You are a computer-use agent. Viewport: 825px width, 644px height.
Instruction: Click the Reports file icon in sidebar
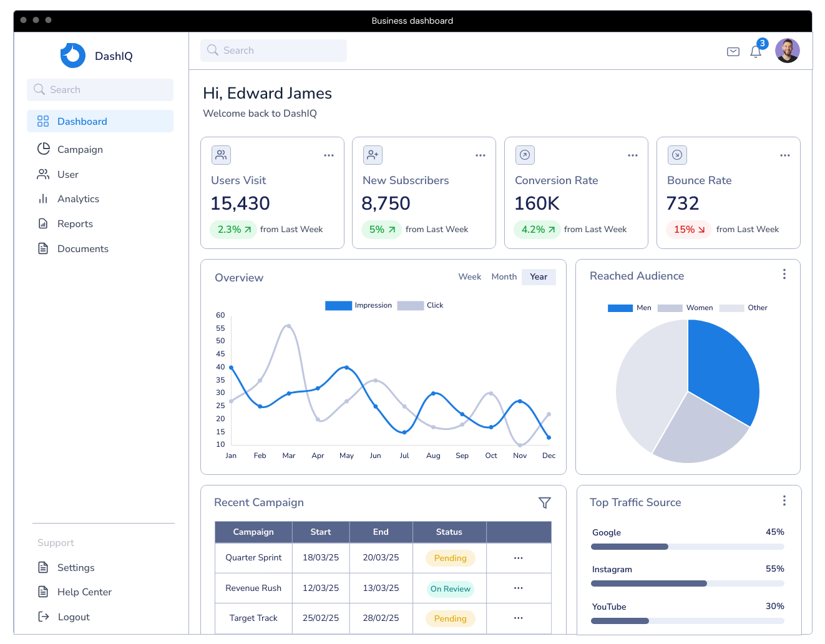pyautogui.click(x=43, y=223)
